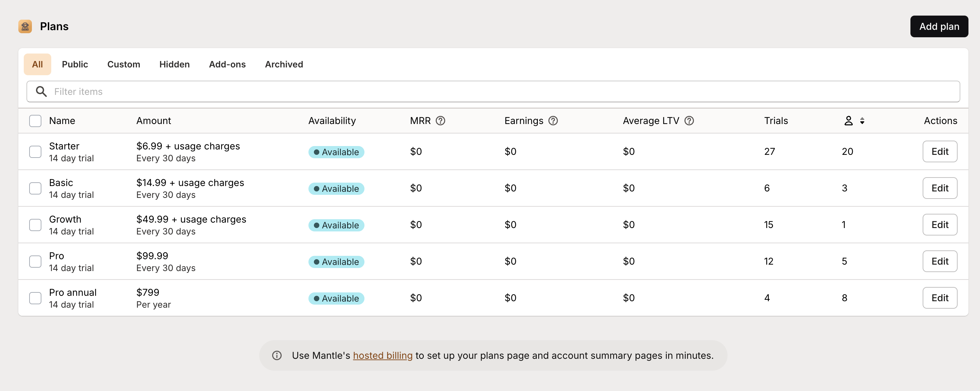This screenshot has height=391, width=980.
Task: Toggle customer count sort arrows
Action: pyautogui.click(x=862, y=121)
